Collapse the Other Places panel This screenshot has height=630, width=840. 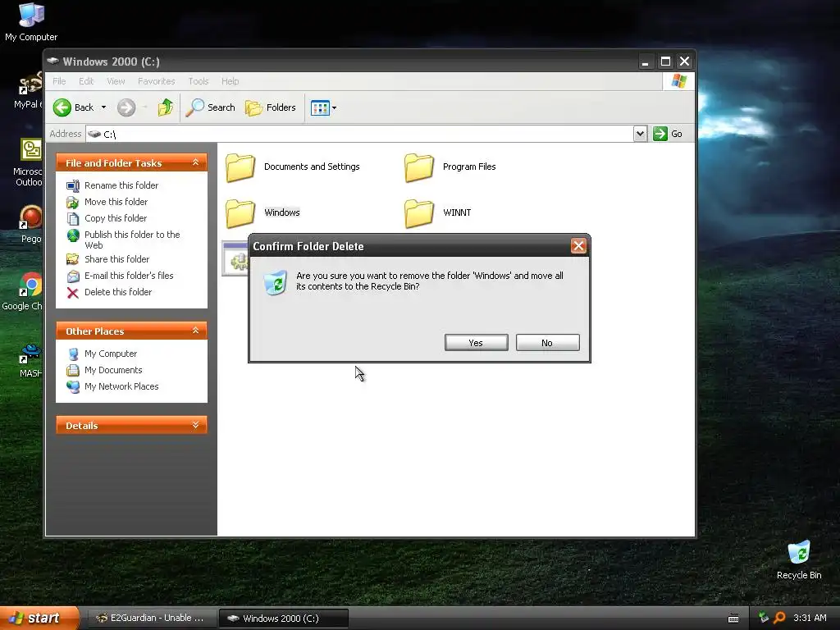click(195, 331)
